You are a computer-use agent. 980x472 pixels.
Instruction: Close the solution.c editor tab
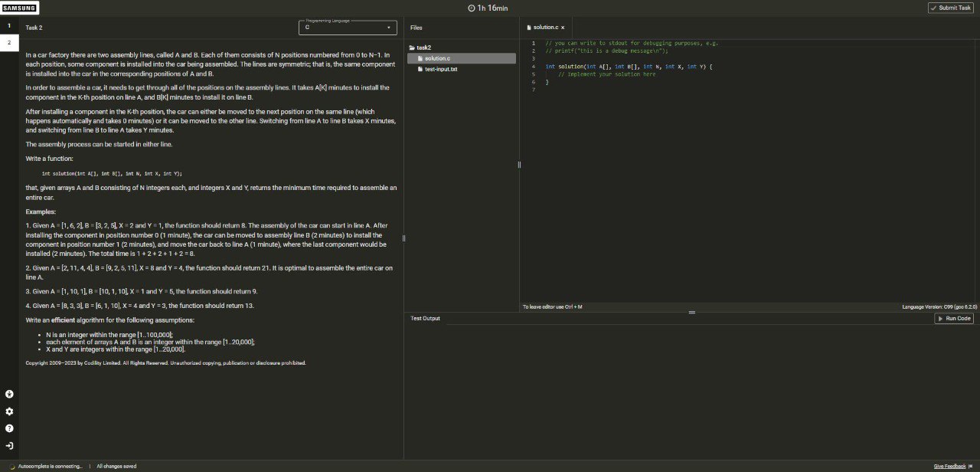[563, 28]
